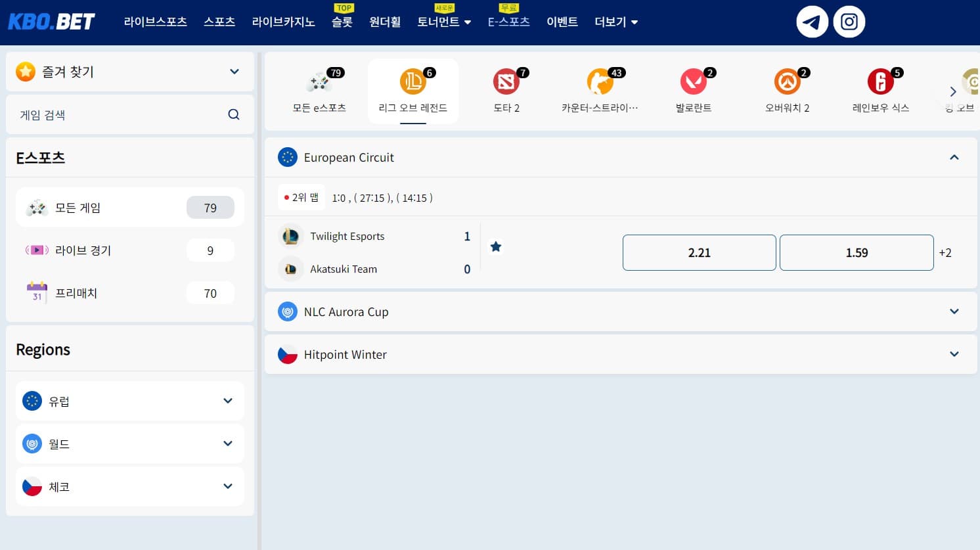The width and height of the screenshot is (980, 550).
Task: Click the Europe region flag icon
Action: pos(32,401)
